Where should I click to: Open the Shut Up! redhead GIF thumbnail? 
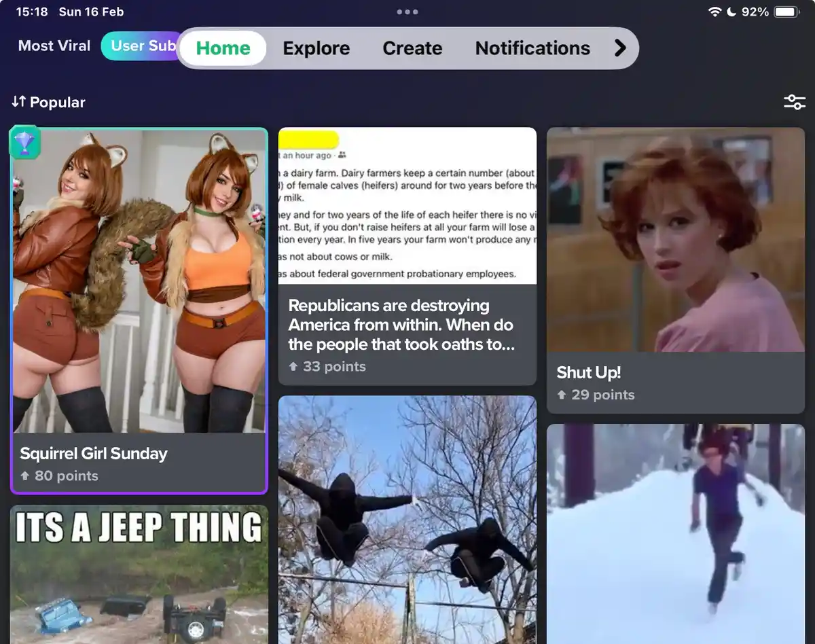click(x=676, y=240)
